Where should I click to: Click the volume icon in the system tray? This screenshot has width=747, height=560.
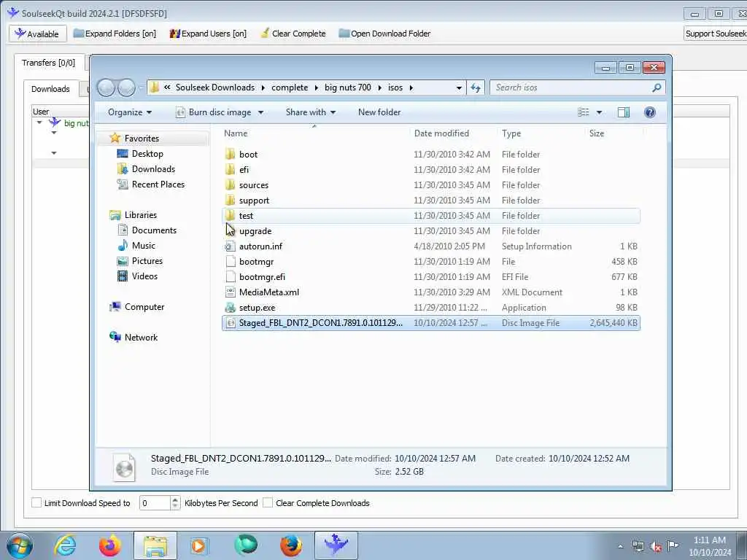(656, 547)
